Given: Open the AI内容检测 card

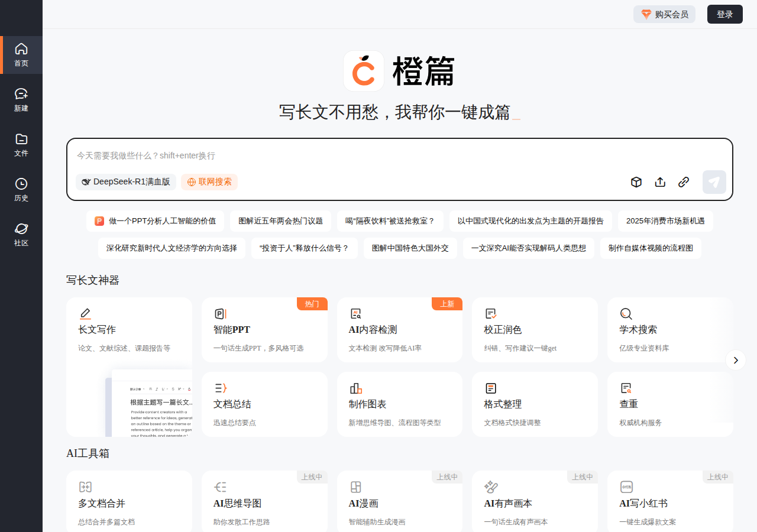Looking at the screenshot, I should 400,330.
